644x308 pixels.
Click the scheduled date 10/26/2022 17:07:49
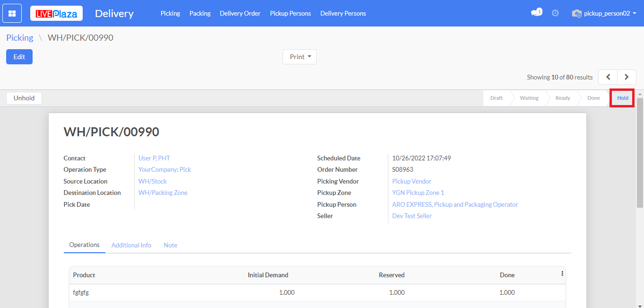[421, 158]
